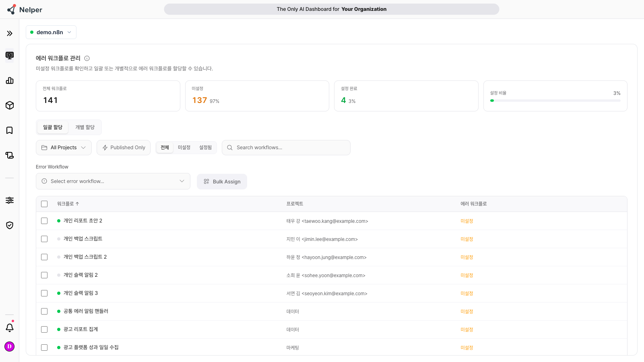The height and width of the screenshot is (362, 644).
Task: Click the Bulk Assign button
Action: (x=222, y=181)
